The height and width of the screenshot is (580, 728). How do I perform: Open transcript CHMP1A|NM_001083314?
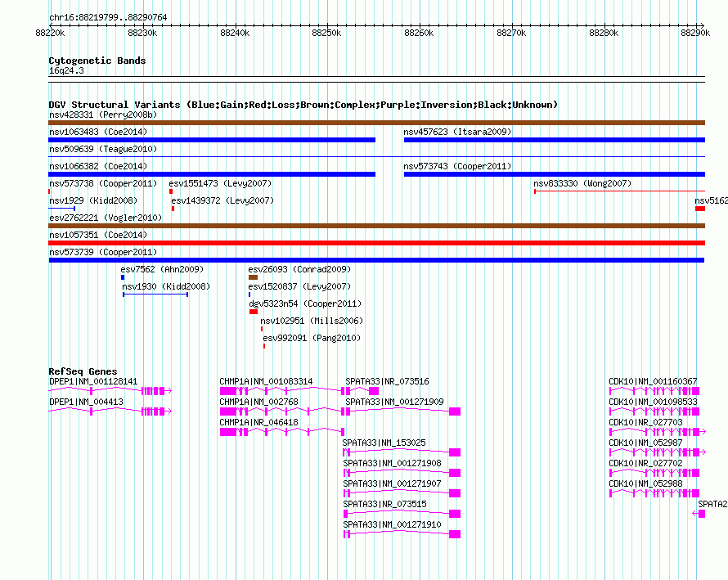click(266, 382)
